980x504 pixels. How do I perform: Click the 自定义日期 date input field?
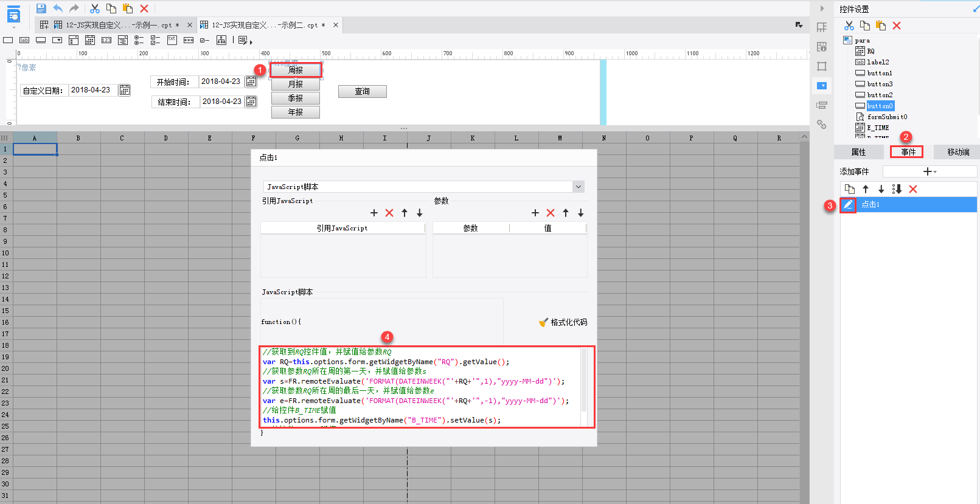pos(93,90)
